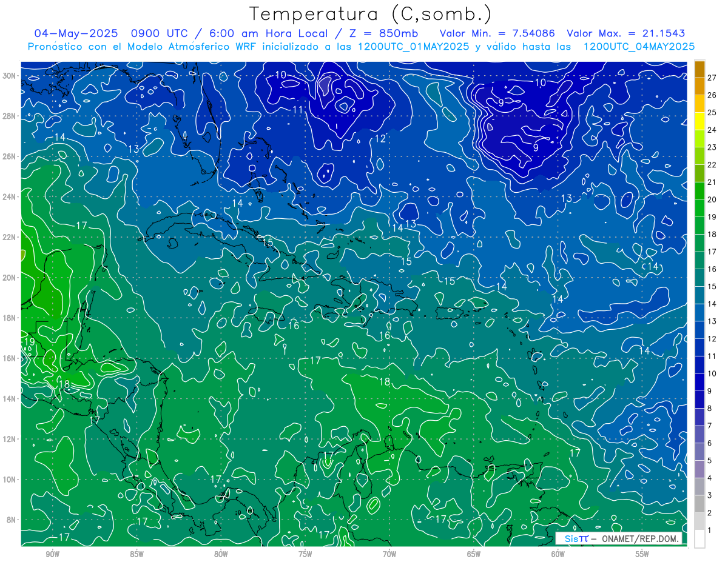Click the contour label "12" on the map

click(x=380, y=138)
